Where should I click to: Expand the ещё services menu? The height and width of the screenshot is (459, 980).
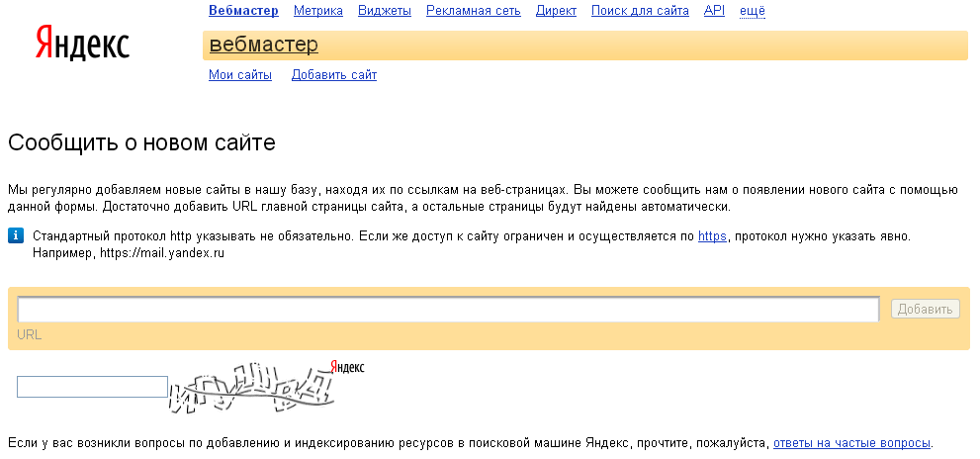(x=753, y=11)
